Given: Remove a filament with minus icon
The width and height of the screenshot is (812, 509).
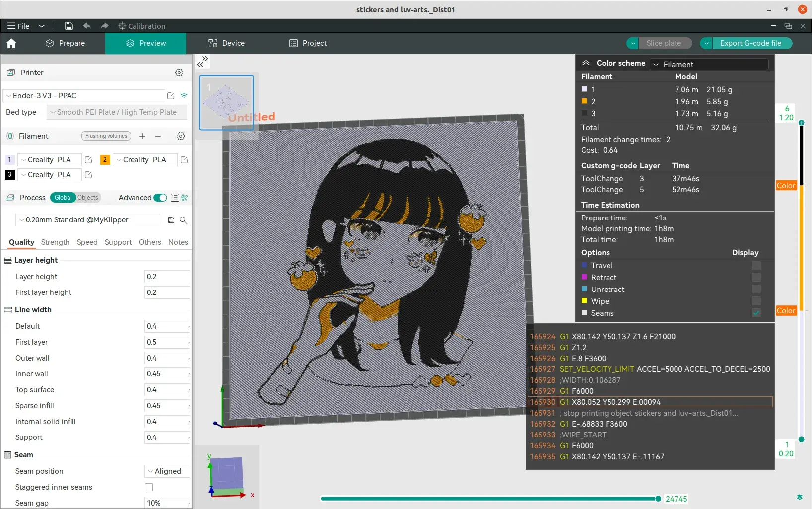Looking at the screenshot, I should (x=158, y=136).
